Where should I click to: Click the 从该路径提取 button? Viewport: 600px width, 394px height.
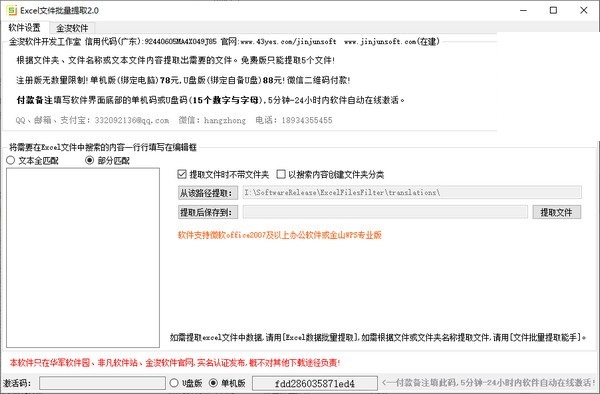pos(208,193)
